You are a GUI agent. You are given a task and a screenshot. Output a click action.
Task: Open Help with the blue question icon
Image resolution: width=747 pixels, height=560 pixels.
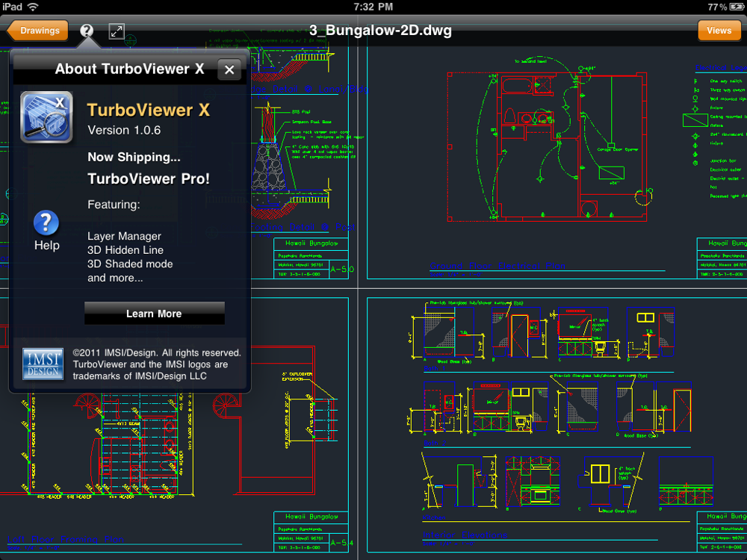click(x=46, y=223)
